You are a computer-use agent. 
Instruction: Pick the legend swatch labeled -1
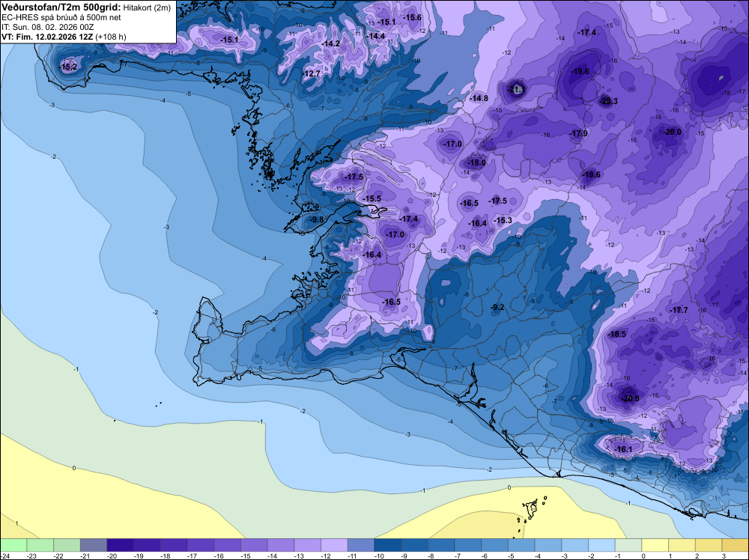click(x=628, y=545)
